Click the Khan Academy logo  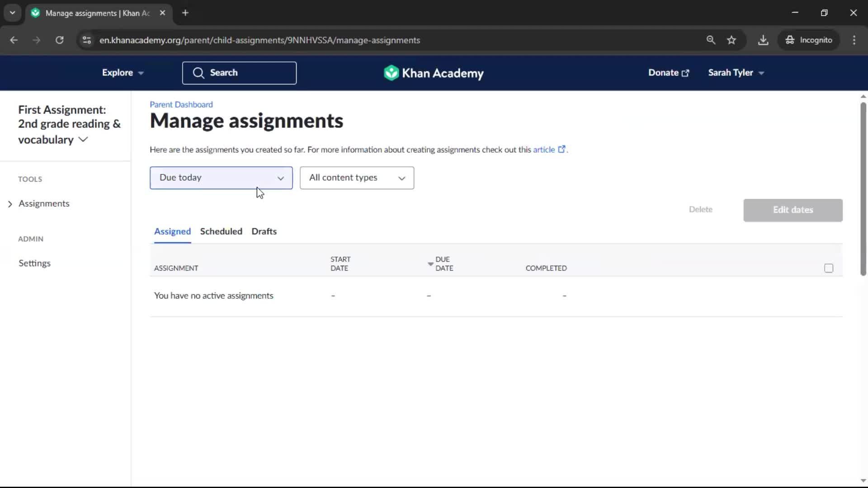[x=434, y=73]
